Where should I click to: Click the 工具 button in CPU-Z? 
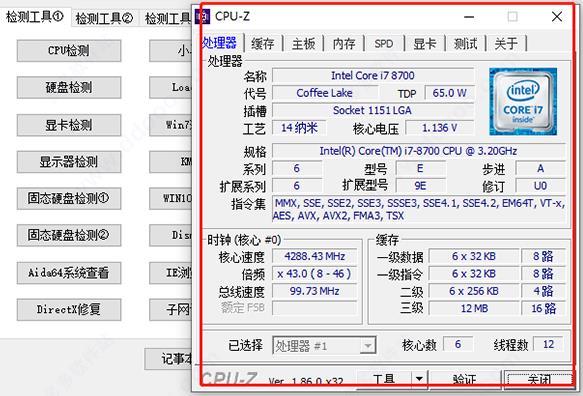coord(384,379)
